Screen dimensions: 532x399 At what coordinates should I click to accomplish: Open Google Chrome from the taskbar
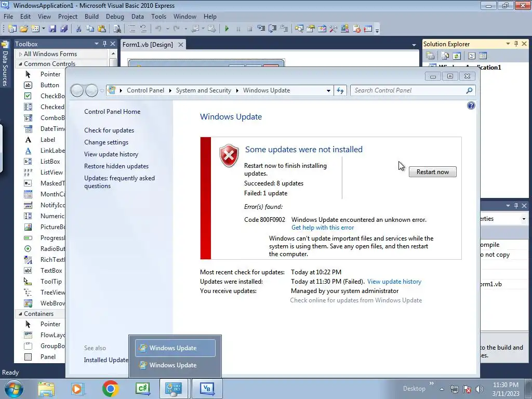110,389
